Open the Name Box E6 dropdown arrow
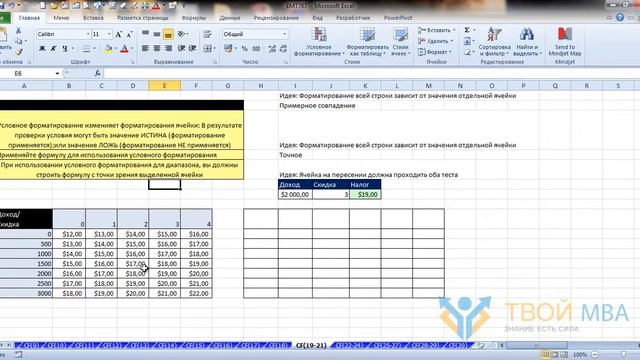The height and width of the screenshot is (360, 640). click(x=57, y=73)
